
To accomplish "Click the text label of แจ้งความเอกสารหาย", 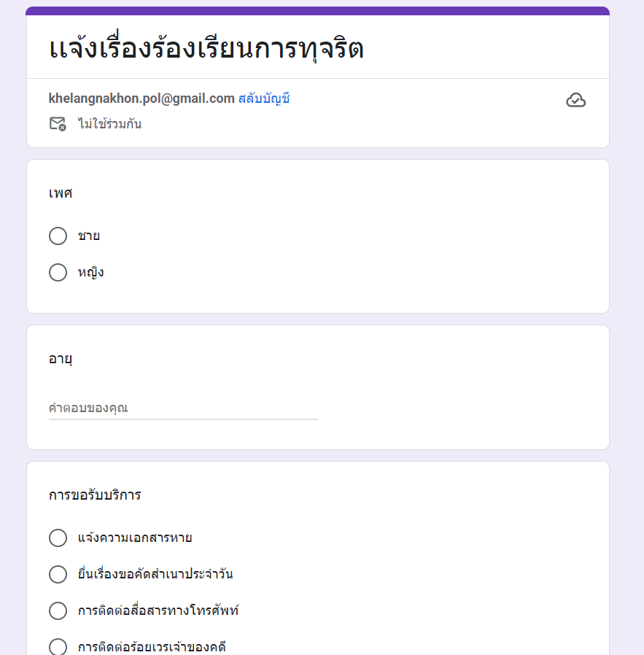I will coord(135,538).
